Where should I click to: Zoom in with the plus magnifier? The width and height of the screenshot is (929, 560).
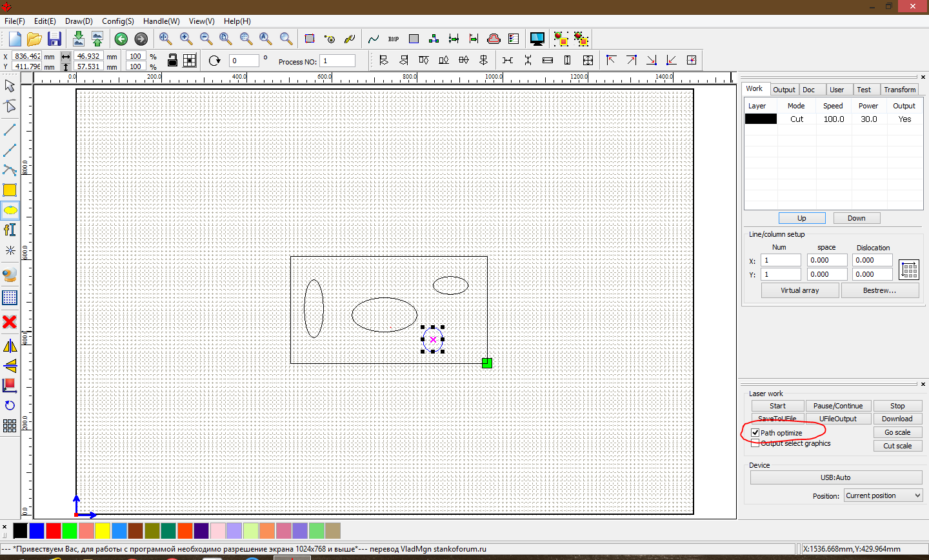(x=186, y=39)
